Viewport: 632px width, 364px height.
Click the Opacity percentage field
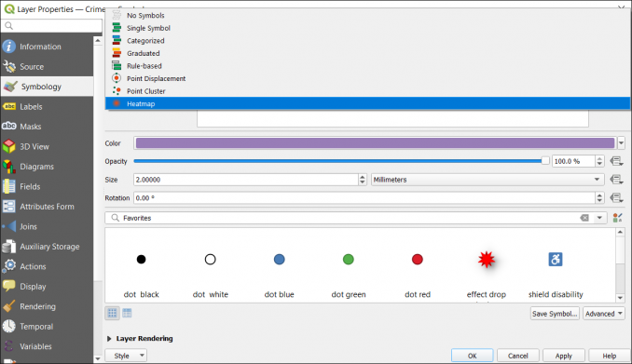[573, 161]
